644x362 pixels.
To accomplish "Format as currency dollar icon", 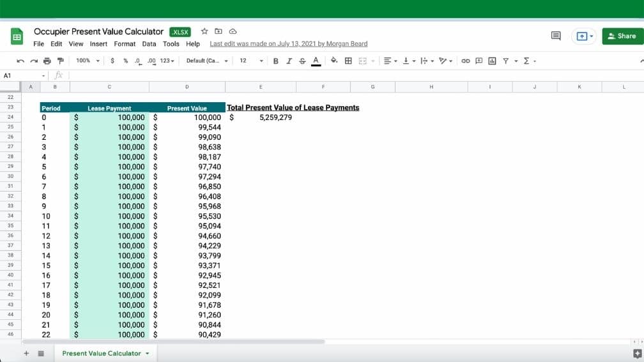I will [112, 61].
